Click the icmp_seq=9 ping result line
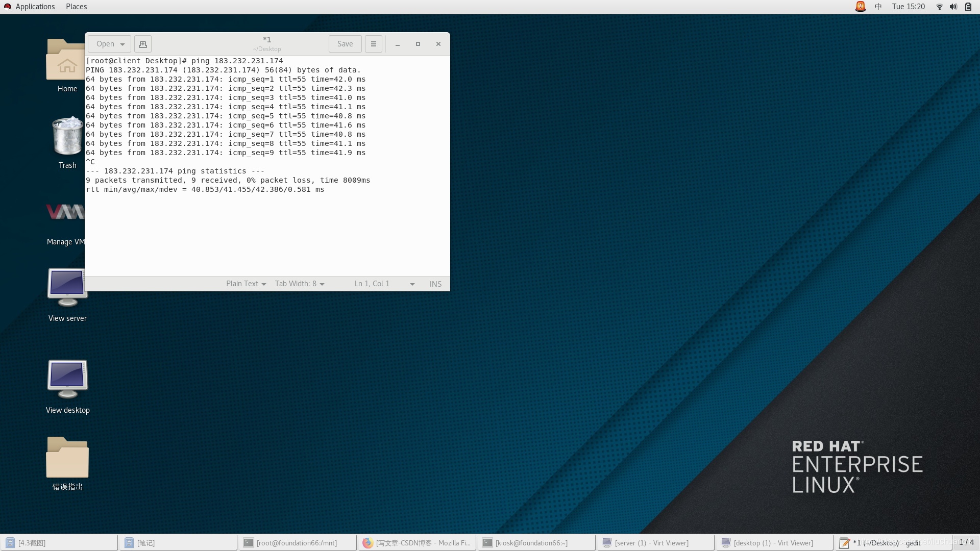Image resolution: width=980 pixels, height=551 pixels. tap(226, 153)
